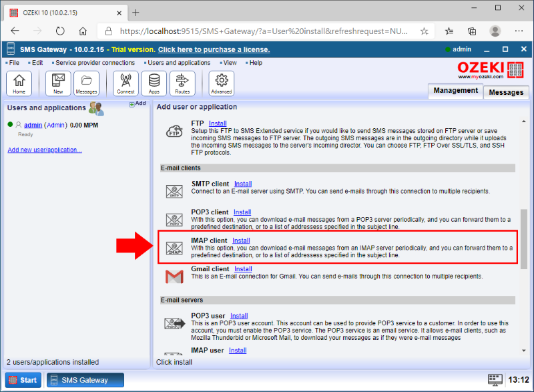Go back with browser back arrow

[x=15, y=31]
